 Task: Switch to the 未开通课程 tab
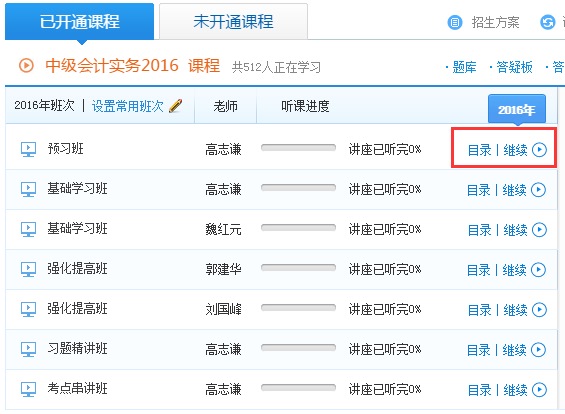[x=233, y=21]
